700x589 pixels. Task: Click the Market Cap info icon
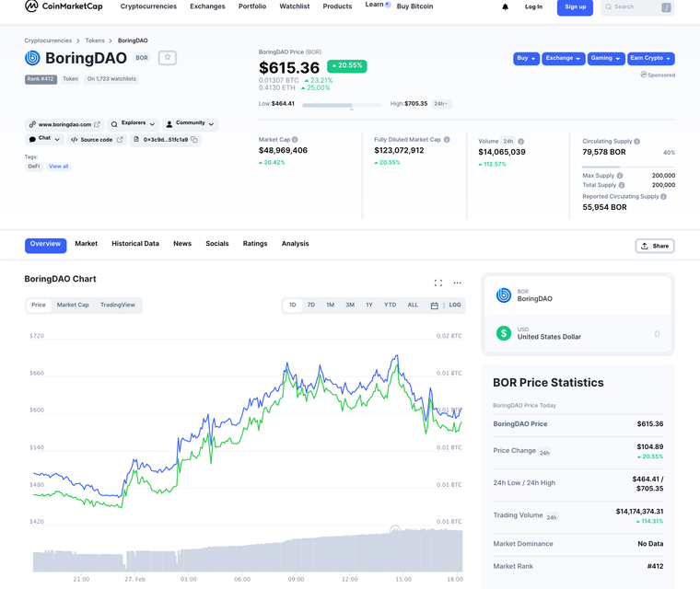pos(295,140)
